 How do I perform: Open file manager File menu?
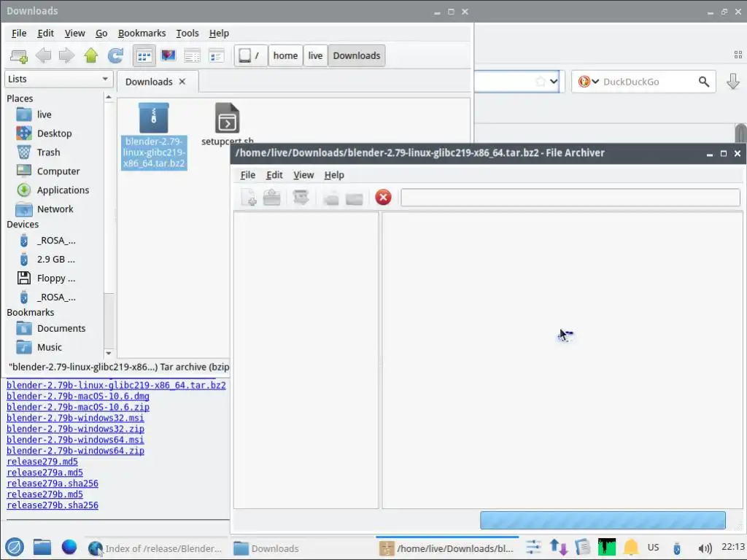19,34
